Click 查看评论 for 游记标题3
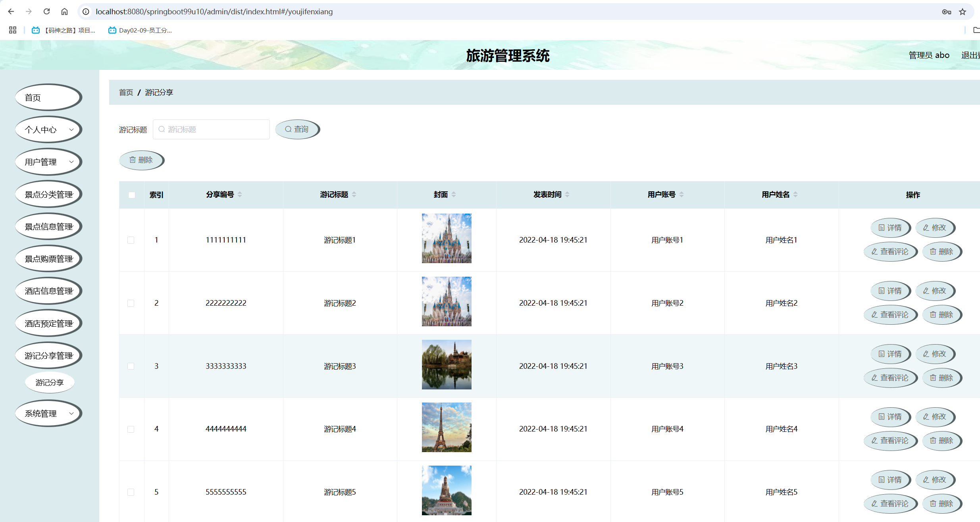Image resolution: width=980 pixels, height=522 pixels. (890, 378)
